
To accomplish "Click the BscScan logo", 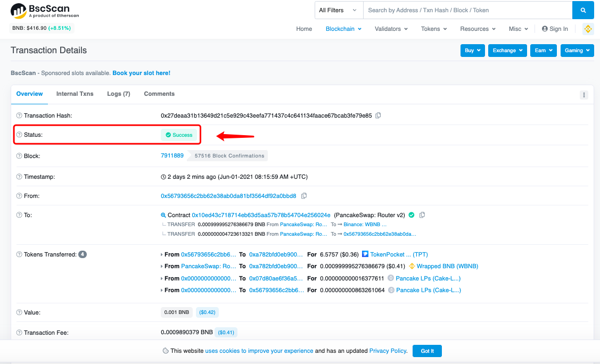I will [44, 11].
